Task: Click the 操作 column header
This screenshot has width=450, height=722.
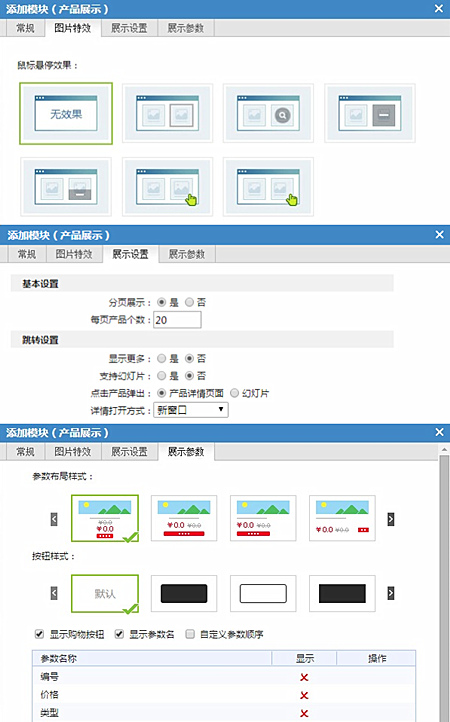Action: pos(376,658)
